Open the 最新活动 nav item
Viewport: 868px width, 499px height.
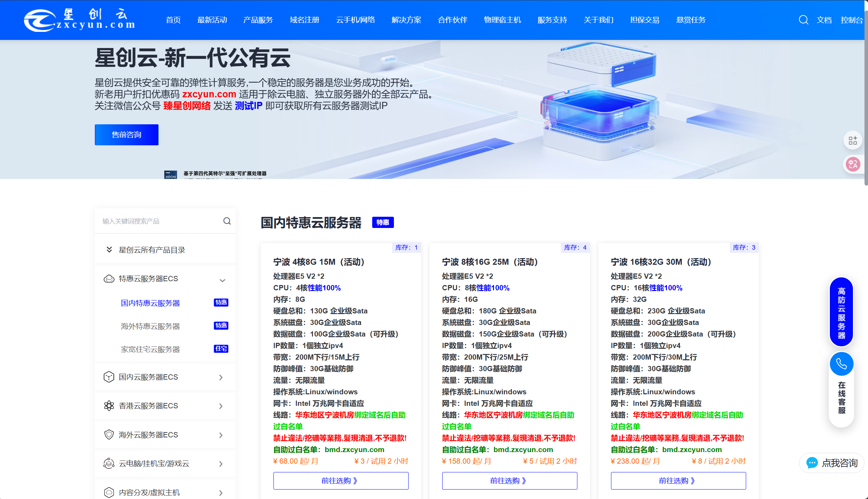click(212, 20)
